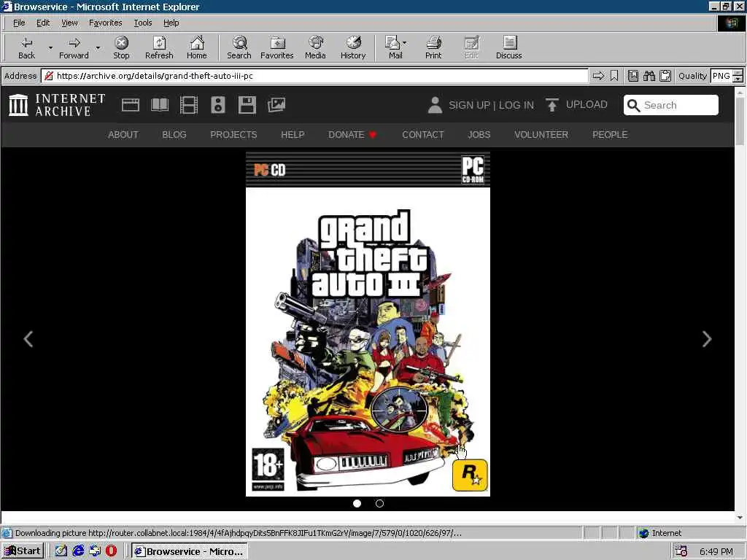Click the Windows Start button

(23, 551)
